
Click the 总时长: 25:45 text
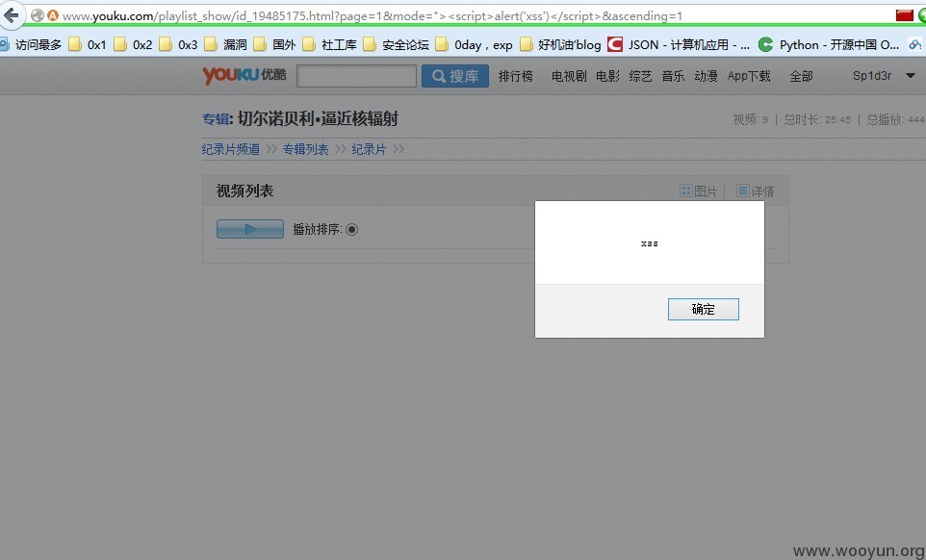[x=817, y=119]
